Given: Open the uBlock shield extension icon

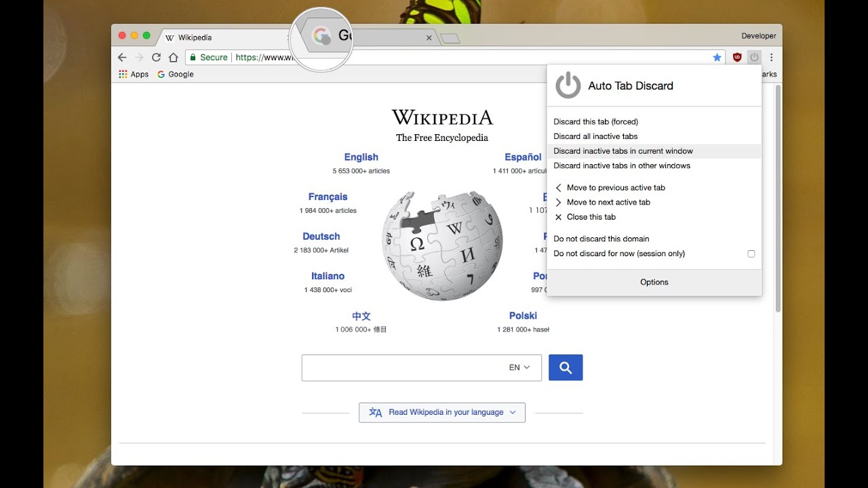Looking at the screenshot, I should tap(737, 58).
